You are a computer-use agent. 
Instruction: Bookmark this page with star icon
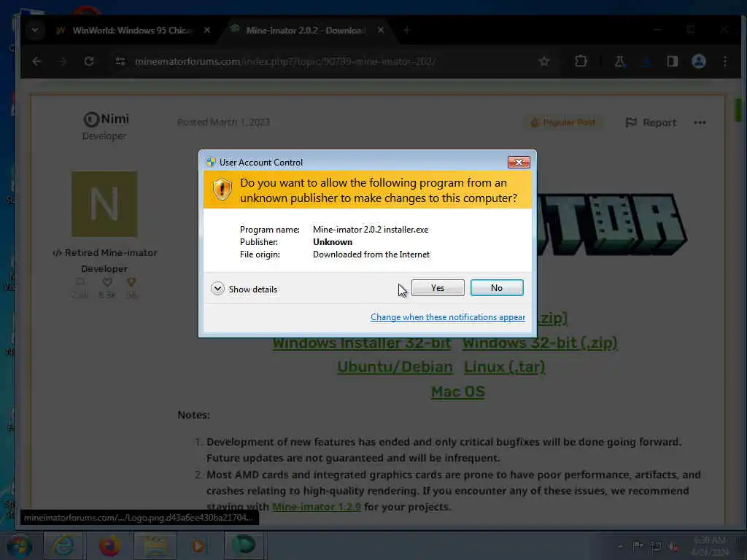544,61
